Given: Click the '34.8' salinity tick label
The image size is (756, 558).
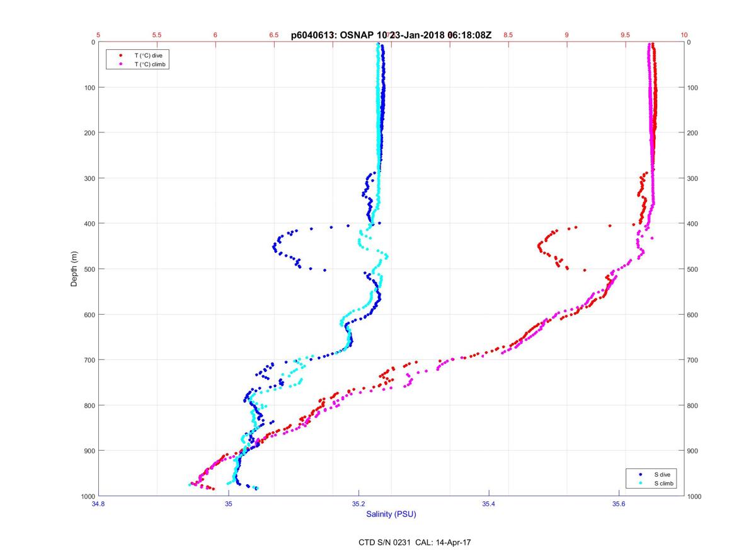Looking at the screenshot, I should (x=98, y=504).
